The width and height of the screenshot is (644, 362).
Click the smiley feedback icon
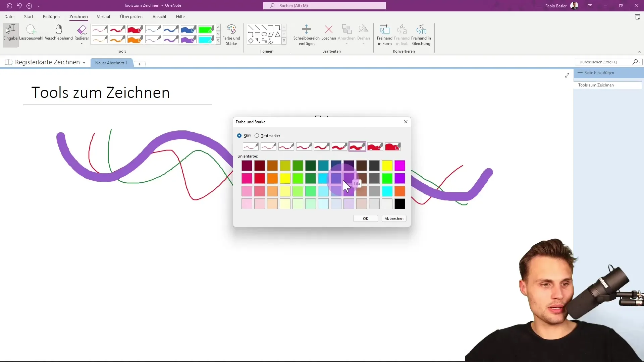29,6
